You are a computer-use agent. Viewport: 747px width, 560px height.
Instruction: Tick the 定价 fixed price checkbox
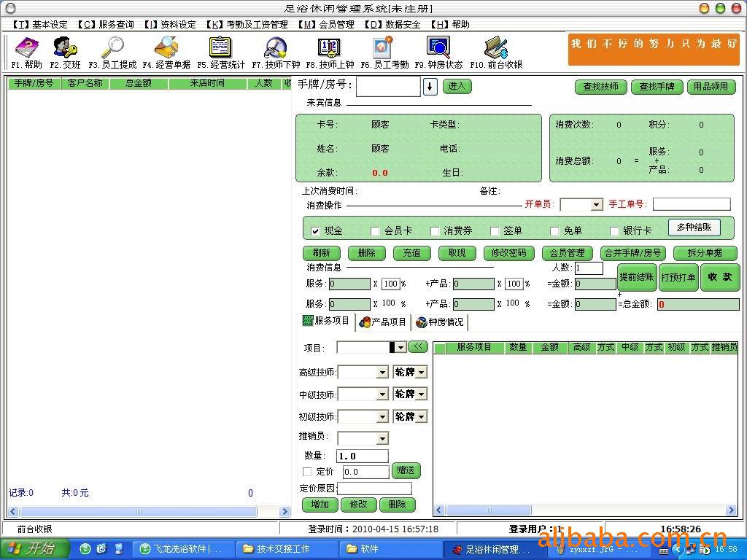(307, 472)
